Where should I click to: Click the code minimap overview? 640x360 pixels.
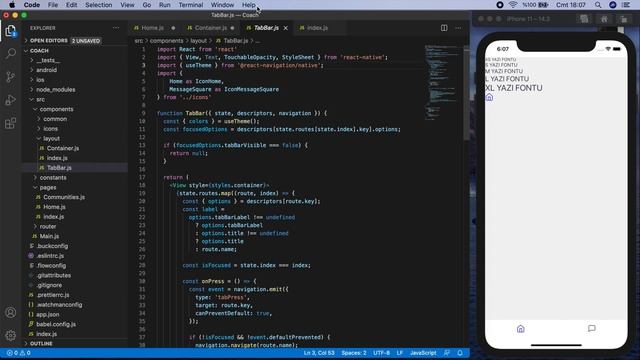[442, 82]
